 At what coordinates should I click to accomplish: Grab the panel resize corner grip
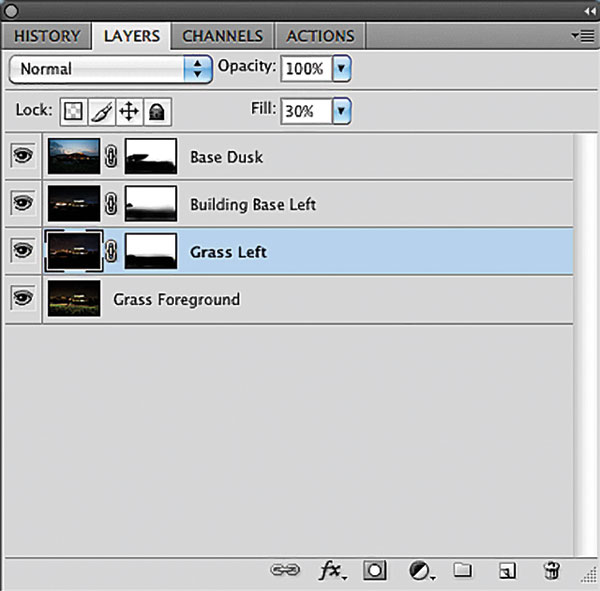589,575
